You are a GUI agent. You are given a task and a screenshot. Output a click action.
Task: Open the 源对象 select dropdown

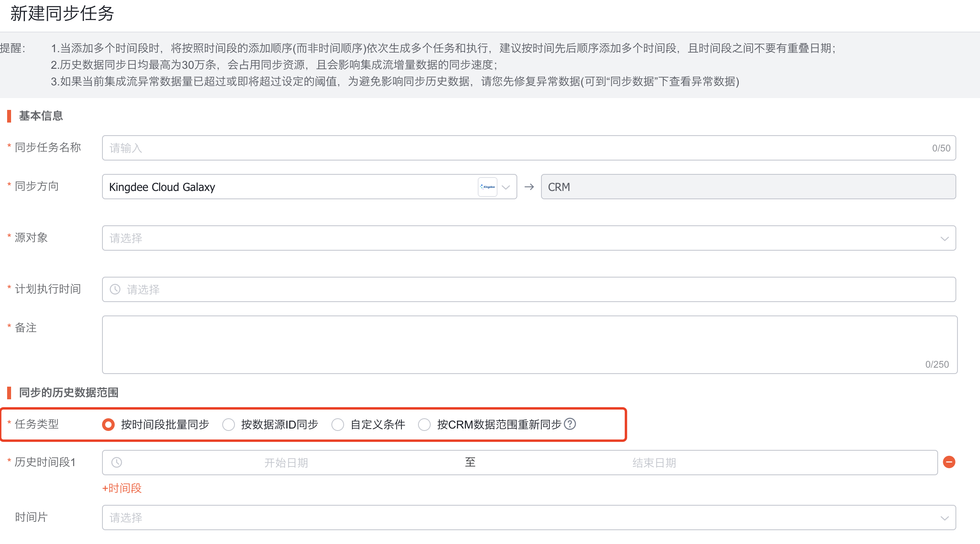pyautogui.click(x=529, y=238)
